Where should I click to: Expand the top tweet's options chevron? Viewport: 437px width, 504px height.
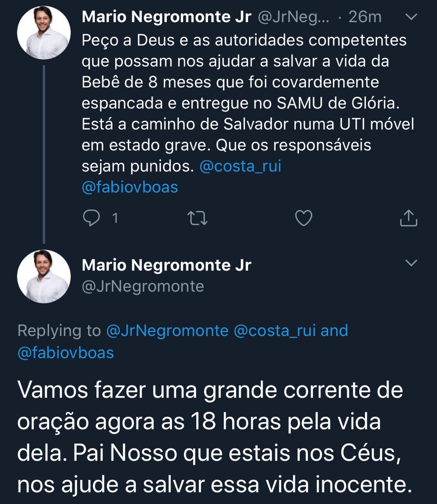pos(411,17)
